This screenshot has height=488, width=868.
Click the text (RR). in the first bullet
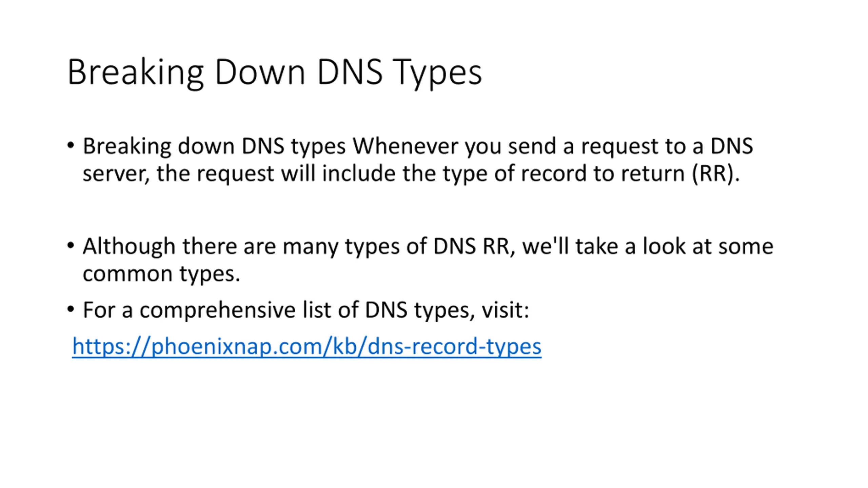click(x=716, y=174)
